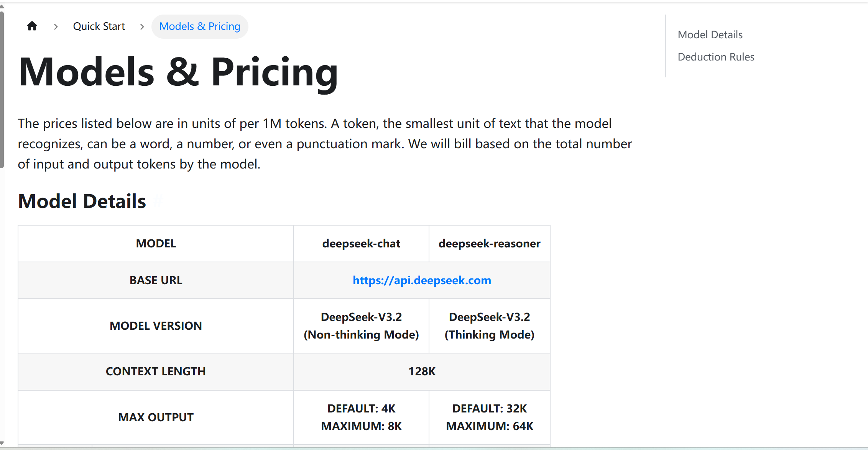Select the Models & Pricing breadcrumb pill
The width and height of the screenshot is (868, 450).
[x=200, y=26]
